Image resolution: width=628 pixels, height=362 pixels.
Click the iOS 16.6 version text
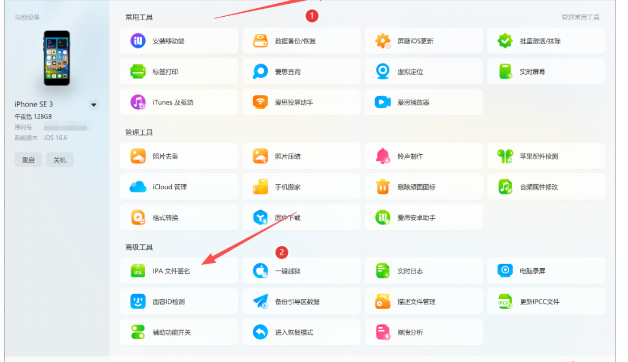(x=55, y=137)
